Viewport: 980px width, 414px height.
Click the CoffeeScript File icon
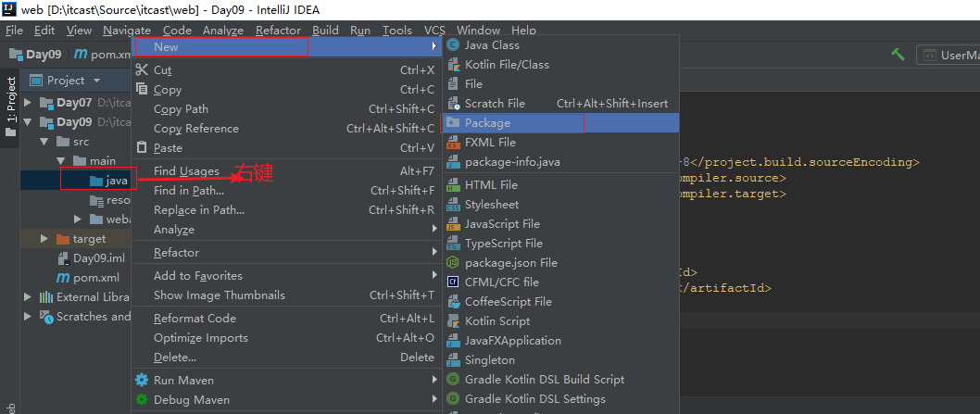453,301
